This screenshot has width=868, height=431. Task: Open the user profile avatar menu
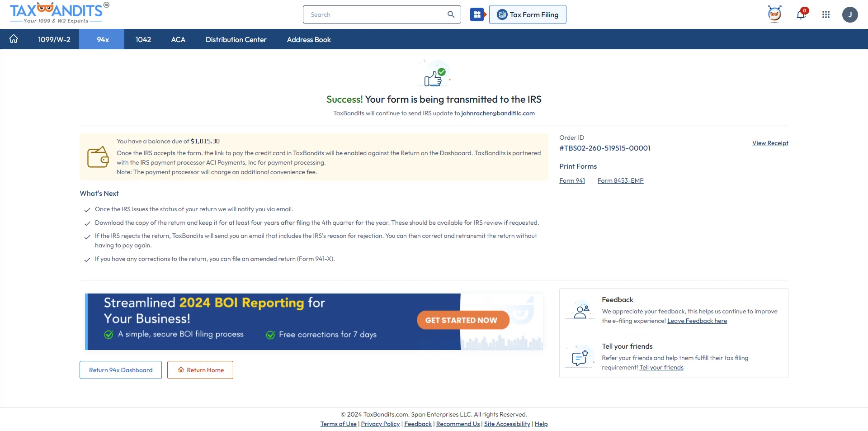(851, 14)
